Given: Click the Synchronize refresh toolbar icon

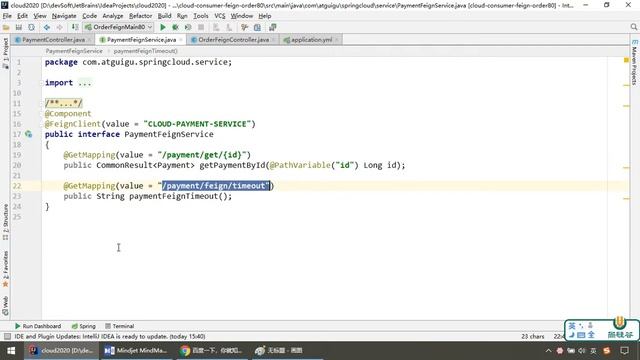Looking at the screenshot, I should click(31, 27).
